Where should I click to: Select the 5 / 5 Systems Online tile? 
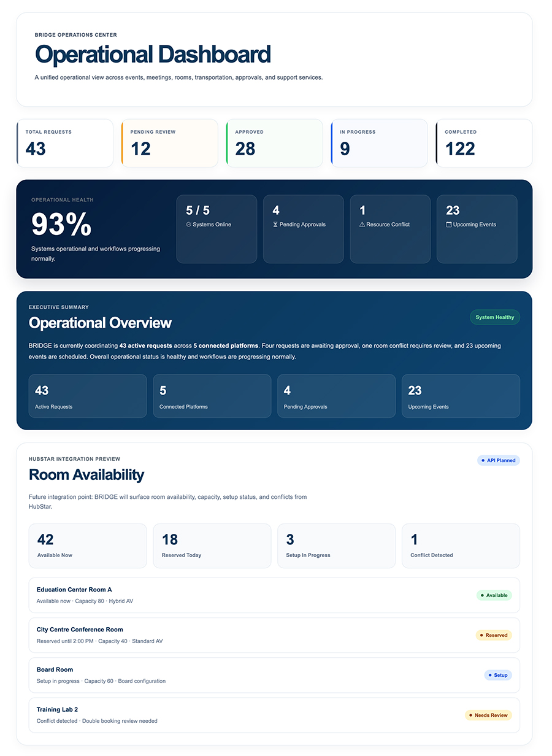pyautogui.click(x=217, y=229)
